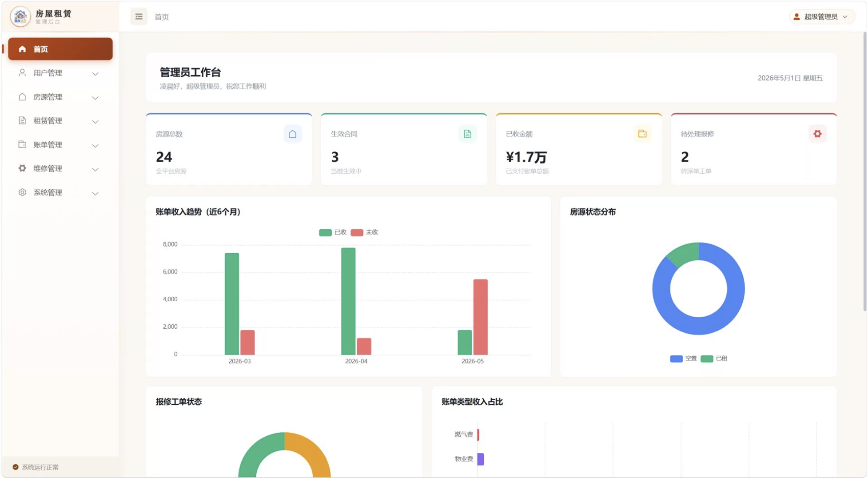Click the 账单收入趋势（近6个月） title
This screenshot has width=868, height=478.
click(x=198, y=212)
